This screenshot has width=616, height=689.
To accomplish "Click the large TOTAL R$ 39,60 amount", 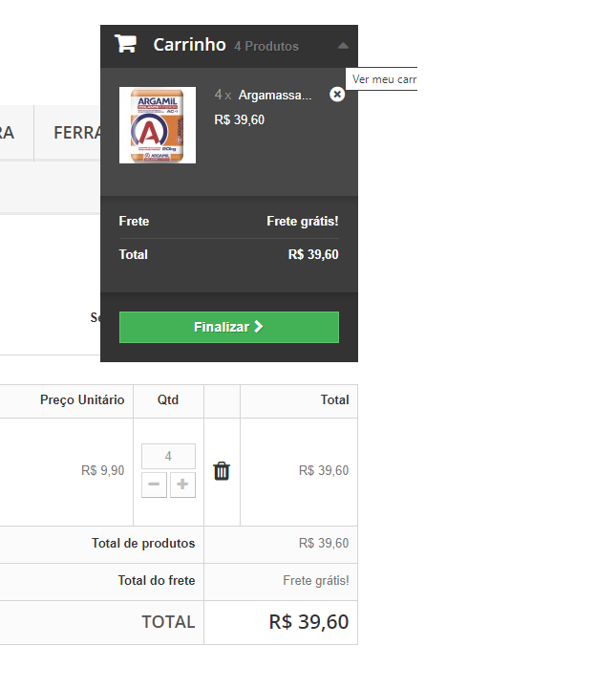I will point(308,622).
